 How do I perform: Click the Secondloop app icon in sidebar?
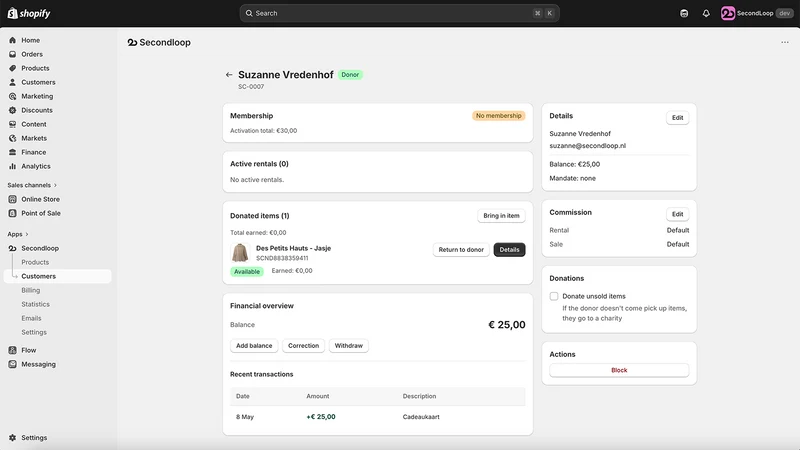pyautogui.click(x=12, y=248)
